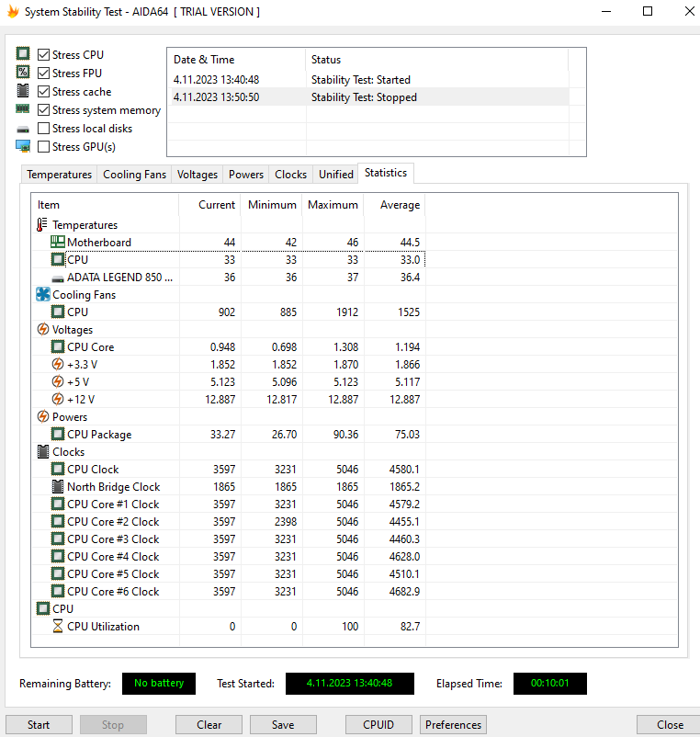Click the No battery indicator
This screenshot has width=700, height=737.
159,684
